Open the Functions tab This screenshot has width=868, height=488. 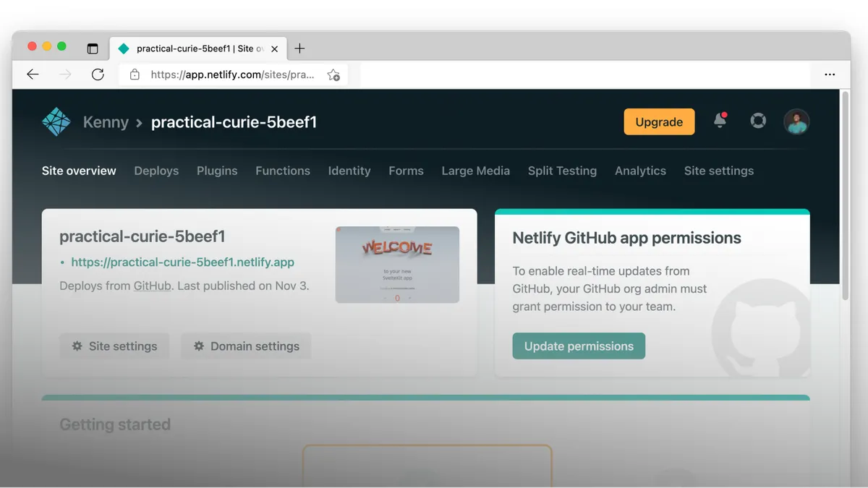pos(283,171)
